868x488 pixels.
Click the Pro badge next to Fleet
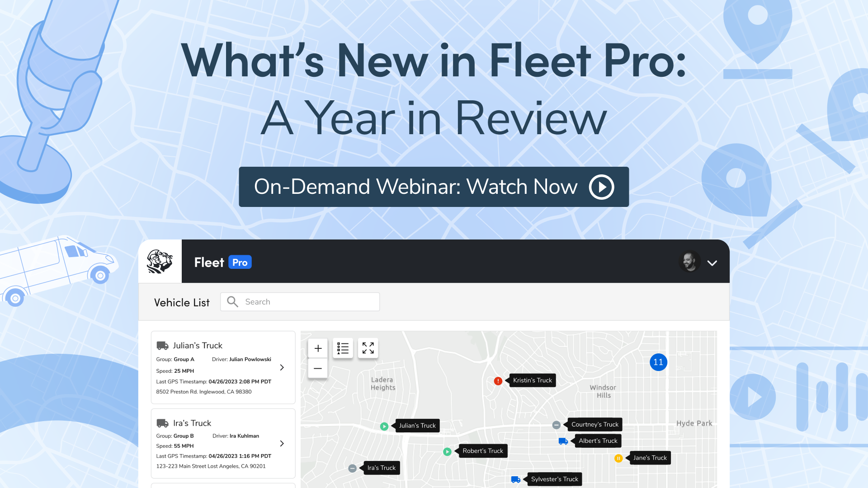point(240,262)
